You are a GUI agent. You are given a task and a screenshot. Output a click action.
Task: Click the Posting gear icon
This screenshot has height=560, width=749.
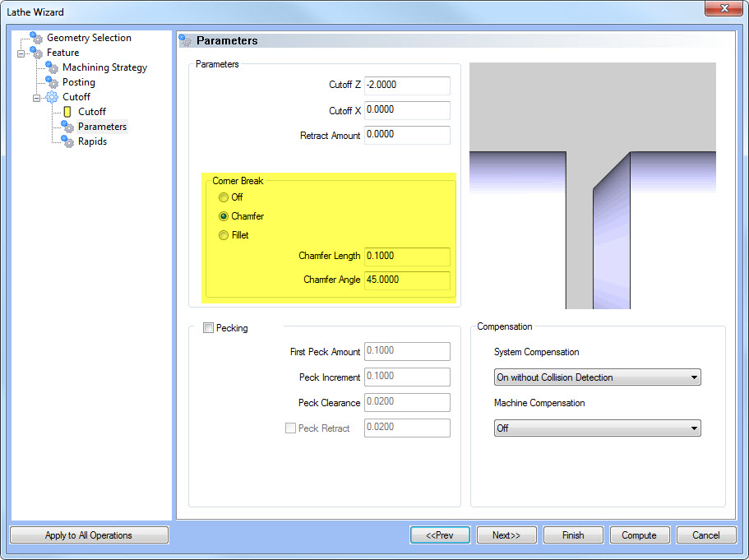click(52, 82)
